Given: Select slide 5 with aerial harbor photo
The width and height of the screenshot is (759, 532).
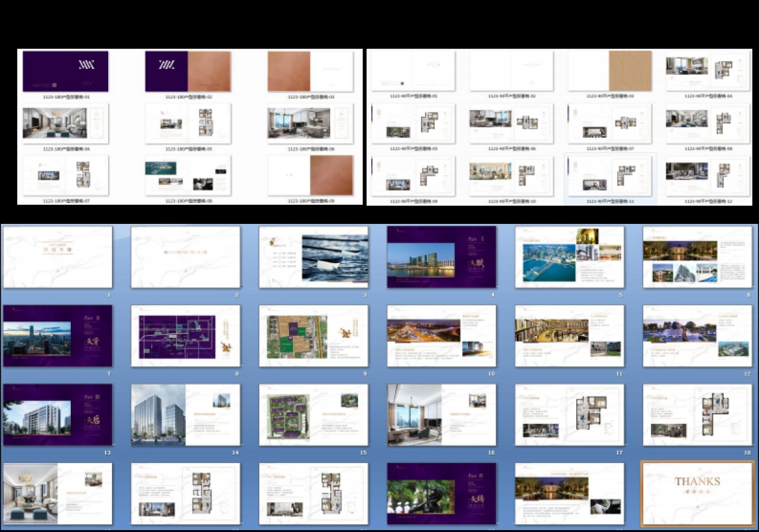Looking at the screenshot, I should point(569,257).
